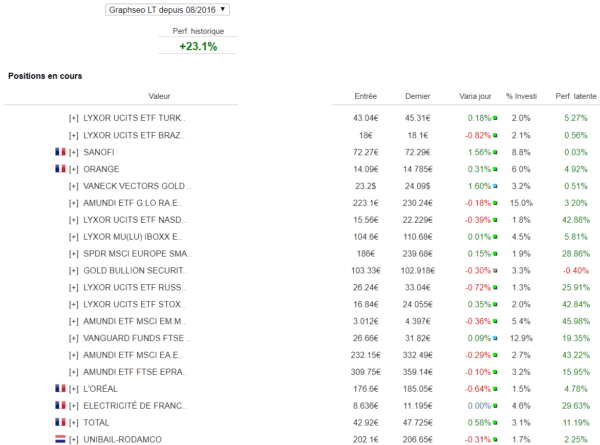Click the French flag beside SANOFI

pyautogui.click(x=60, y=152)
